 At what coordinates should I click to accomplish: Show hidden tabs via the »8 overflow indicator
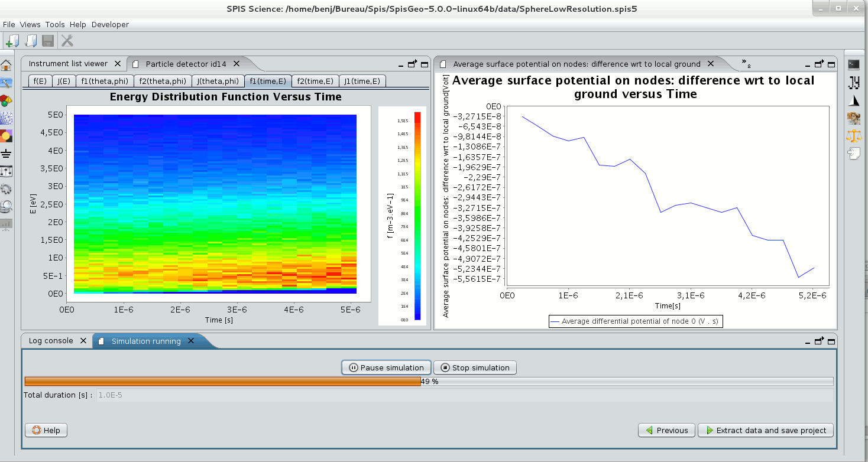tap(746, 64)
